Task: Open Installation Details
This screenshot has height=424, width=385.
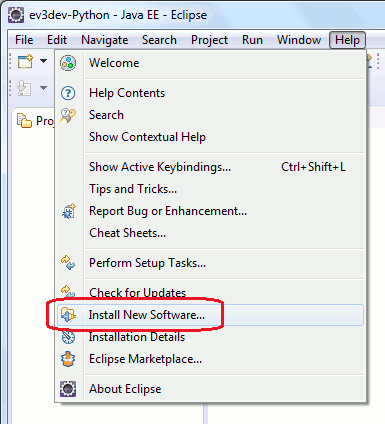Action: 210,337
